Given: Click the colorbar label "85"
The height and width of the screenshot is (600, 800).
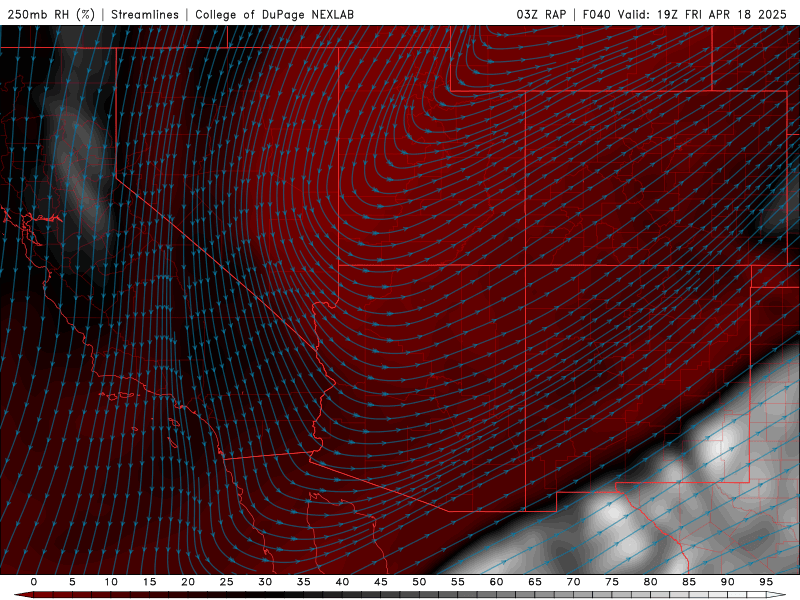Looking at the screenshot, I should pyautogui.click(x=689, y=582).
